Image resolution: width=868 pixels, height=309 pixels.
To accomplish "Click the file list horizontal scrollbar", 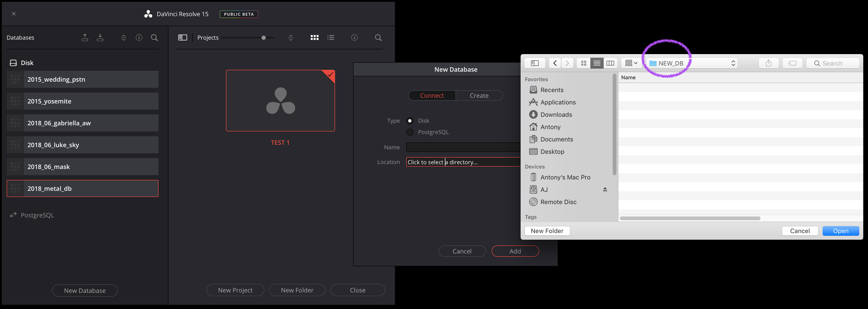I will pos(690,218).
